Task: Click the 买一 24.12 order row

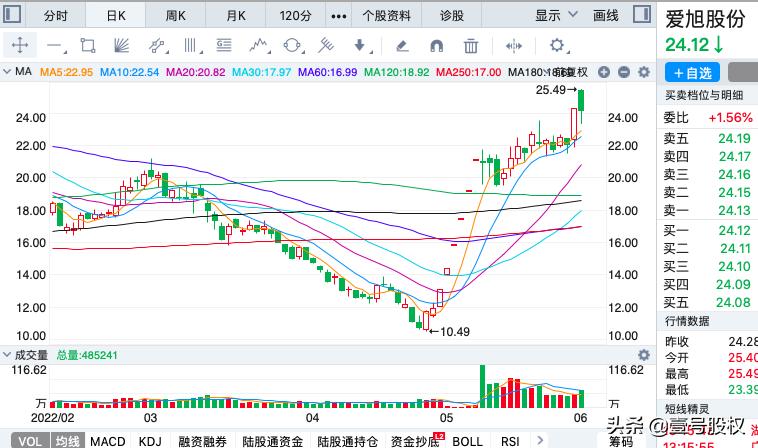Action: point(708,231)
